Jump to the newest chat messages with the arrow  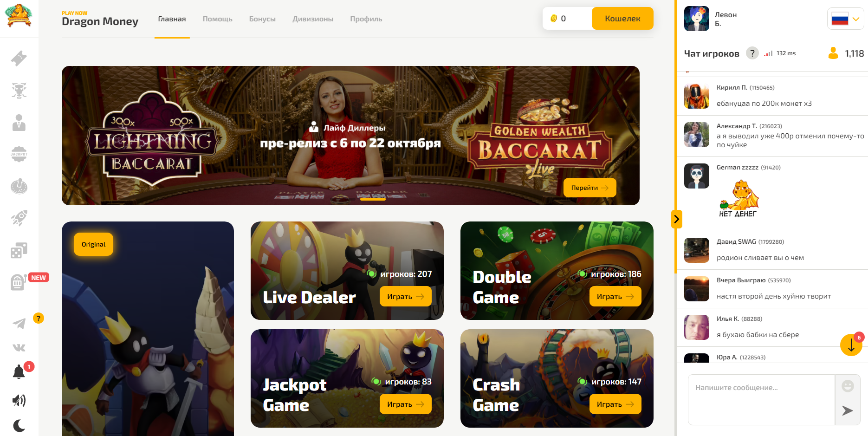click(x=851, y=345)
